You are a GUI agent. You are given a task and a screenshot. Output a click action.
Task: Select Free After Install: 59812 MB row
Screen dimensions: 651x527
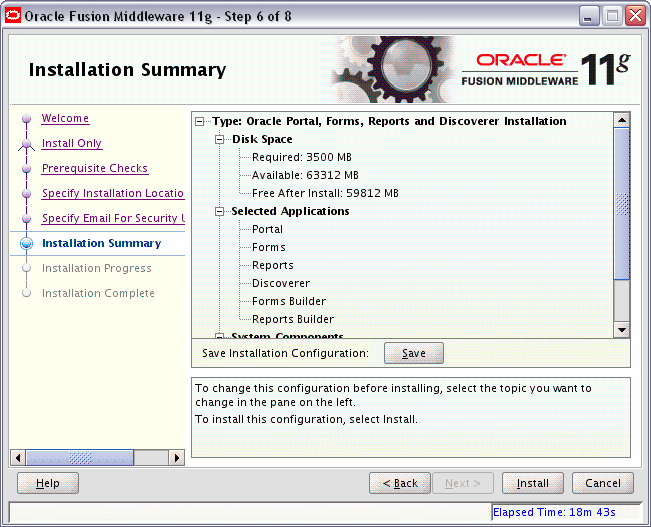325,193
